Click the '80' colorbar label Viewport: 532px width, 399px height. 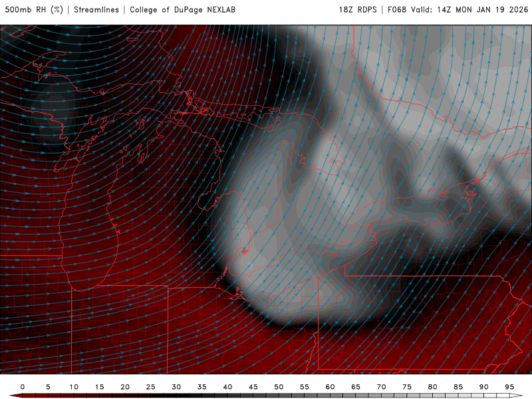[433, 387]
